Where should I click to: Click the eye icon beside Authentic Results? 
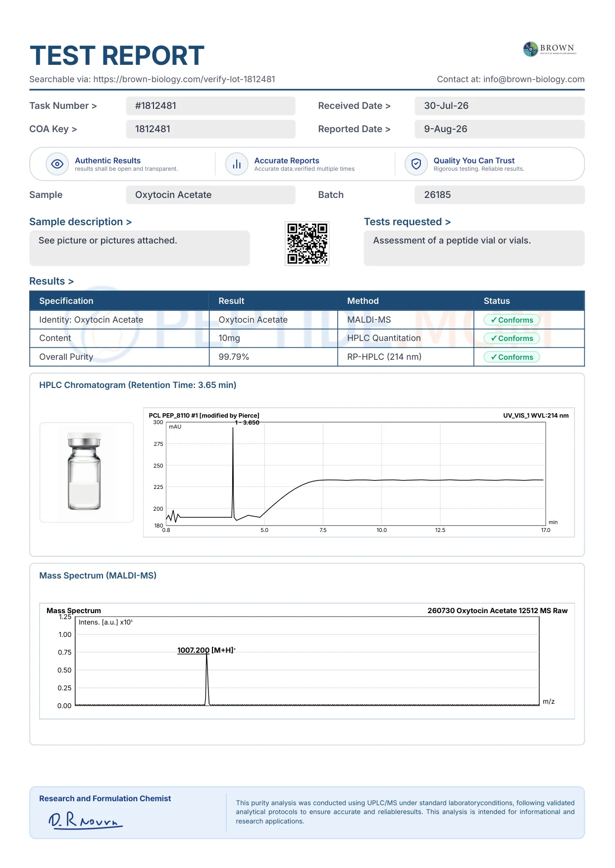point(57,164)
